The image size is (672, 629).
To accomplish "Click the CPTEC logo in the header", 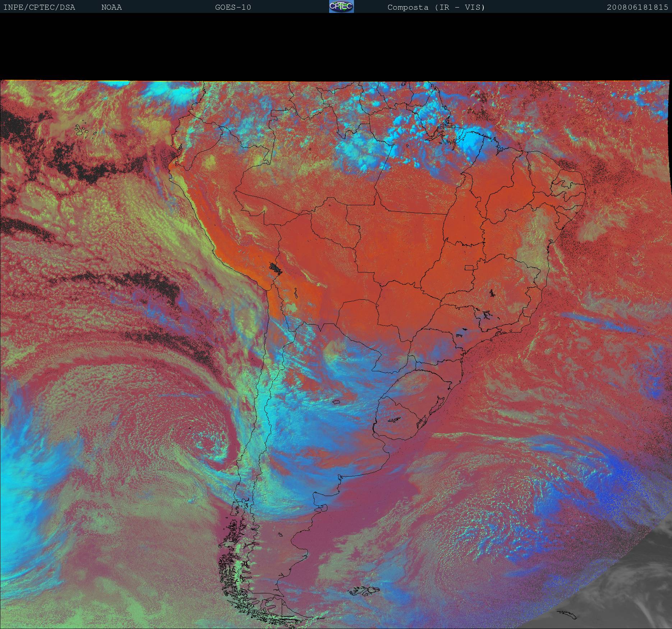I will pos(341,6).
